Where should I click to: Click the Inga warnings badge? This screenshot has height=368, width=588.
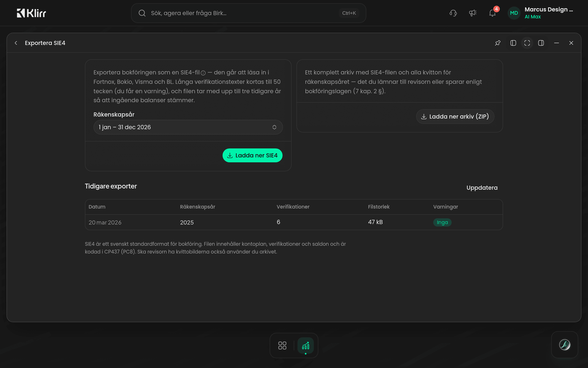point(442,222)
